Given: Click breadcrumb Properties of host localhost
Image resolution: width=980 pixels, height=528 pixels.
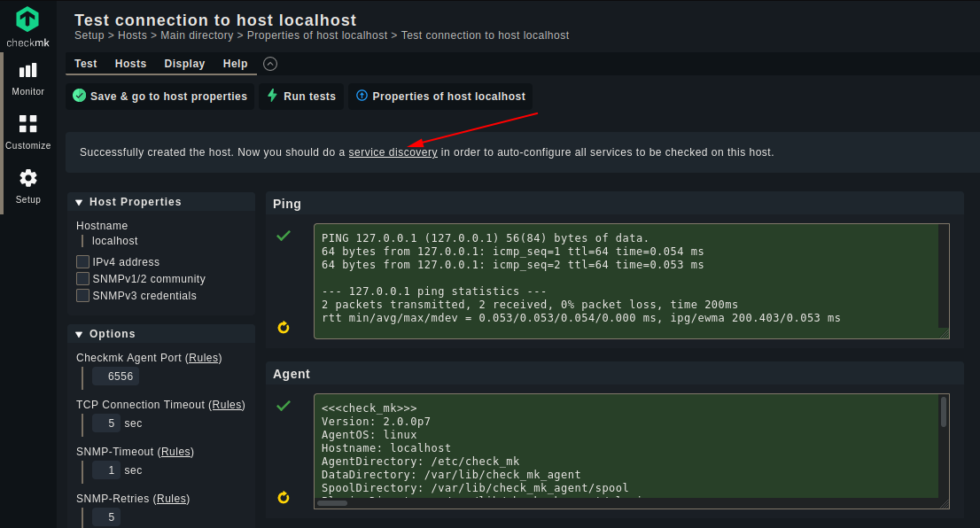Looking at the screenshot, I should pyautogui.click(x=317, y=35).
